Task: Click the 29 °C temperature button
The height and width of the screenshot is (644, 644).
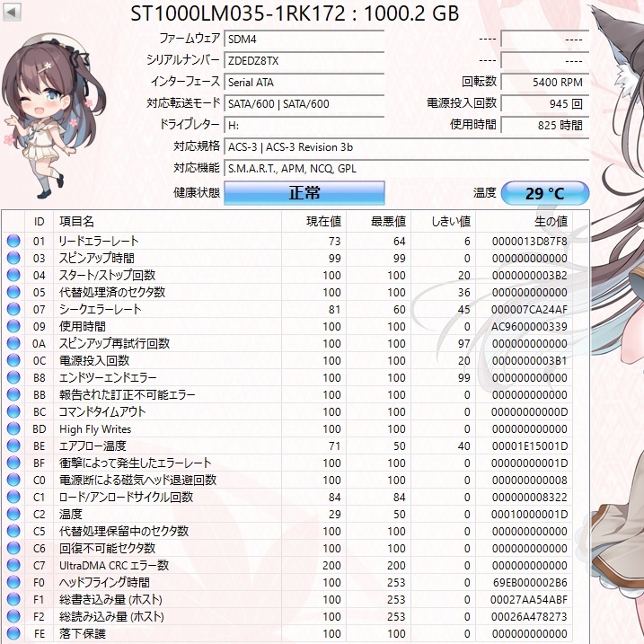Action: pyautogui.click(x=545, y=193)
